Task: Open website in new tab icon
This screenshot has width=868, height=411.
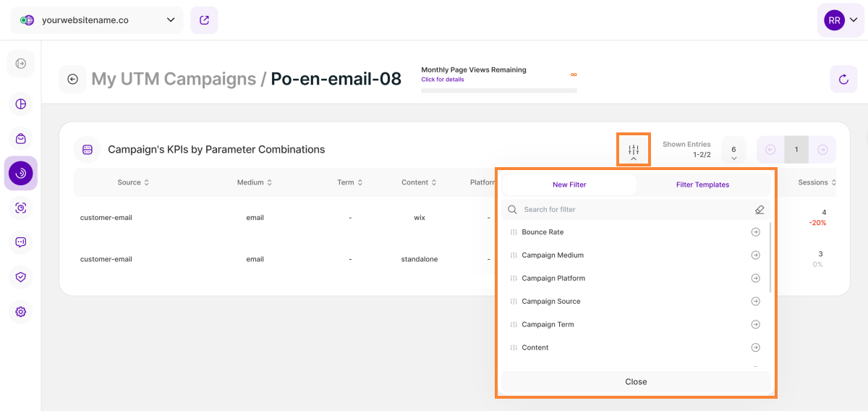Action: click(204, 20)
